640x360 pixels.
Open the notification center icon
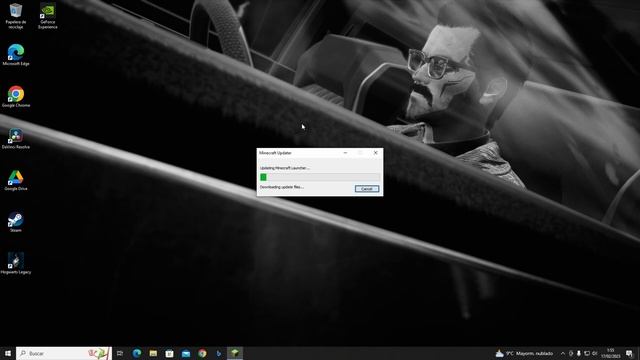coord(629,353)
